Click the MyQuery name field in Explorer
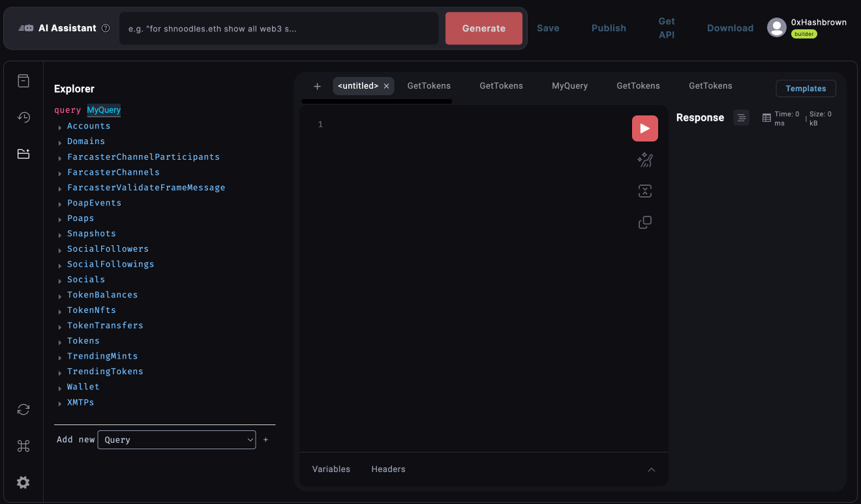Viewport: 861px width, 504px height. (104, 110)
